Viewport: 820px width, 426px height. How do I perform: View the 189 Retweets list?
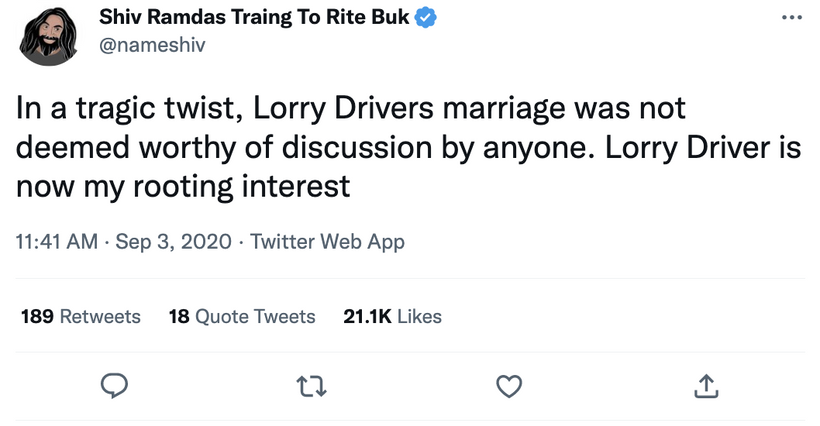(81, 316)
